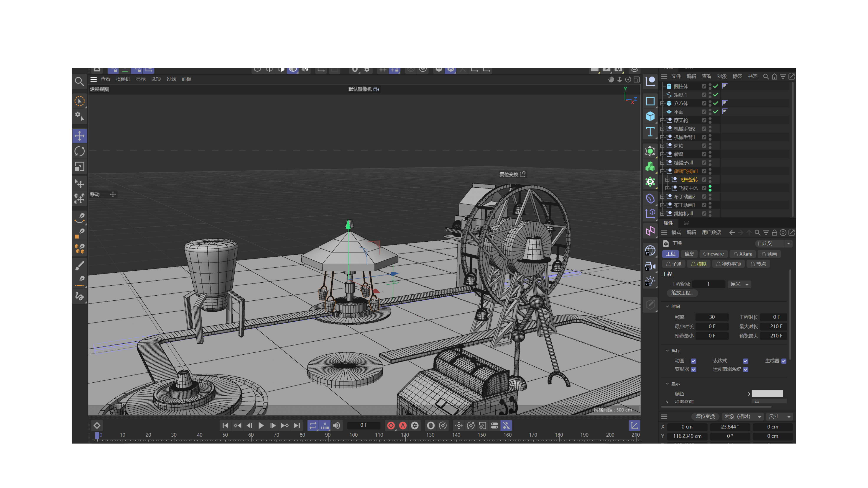Collapse the 时间 section
The width and height of the screenshot is (868, 488).
click(667, 306)
